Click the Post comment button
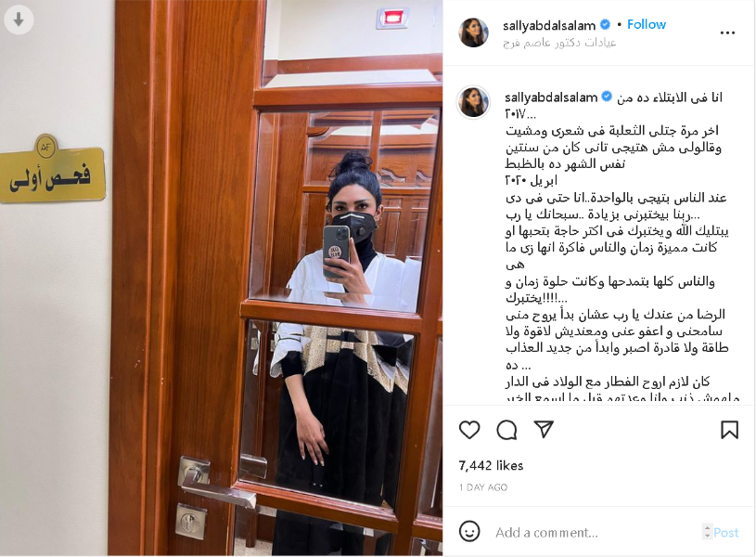 (x=725, y=532)
